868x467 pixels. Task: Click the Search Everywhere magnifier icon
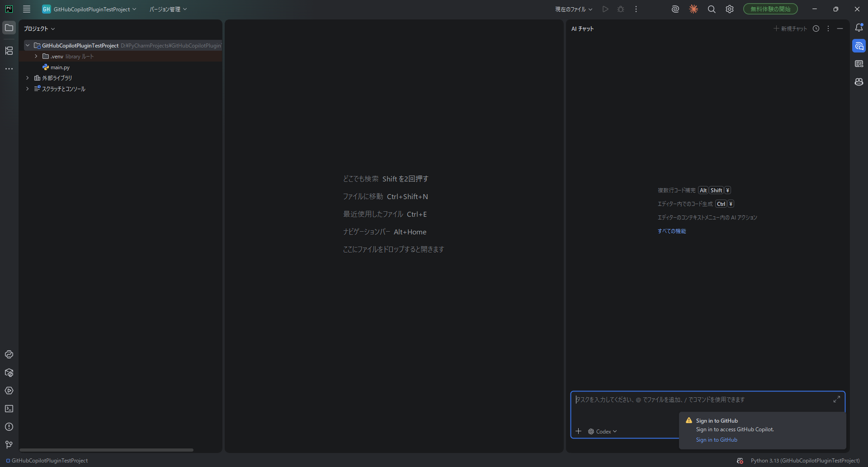point(712,9)
